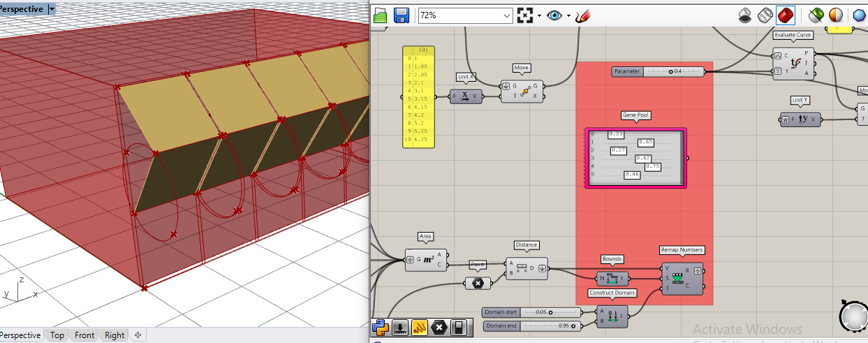Click the Gene Pool value 0.62
The width and height of the screenshot is (868, 343).
pos(643,159)
